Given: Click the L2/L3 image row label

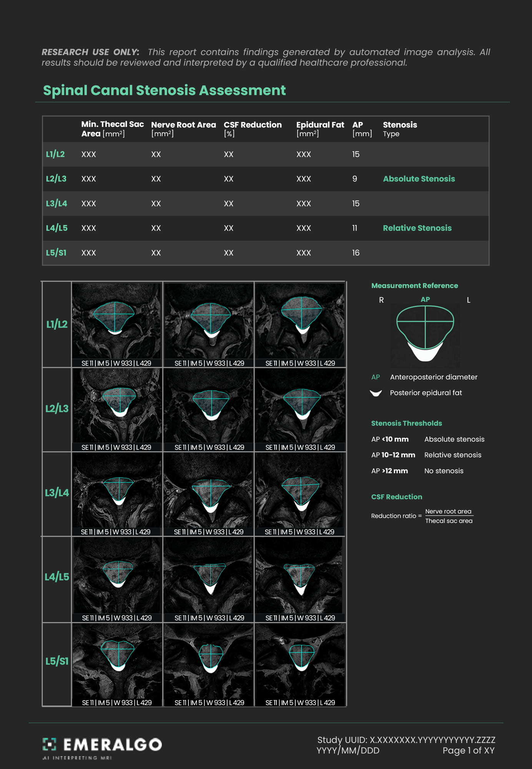Looking at the screenshot, I should pyautogui.click(x=57, y=409).
